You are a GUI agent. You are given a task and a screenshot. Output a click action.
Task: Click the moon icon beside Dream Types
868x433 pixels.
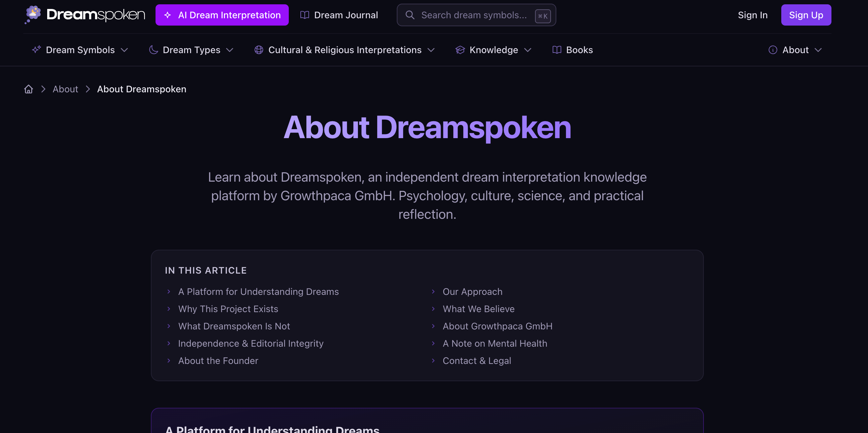pos(154,50)
